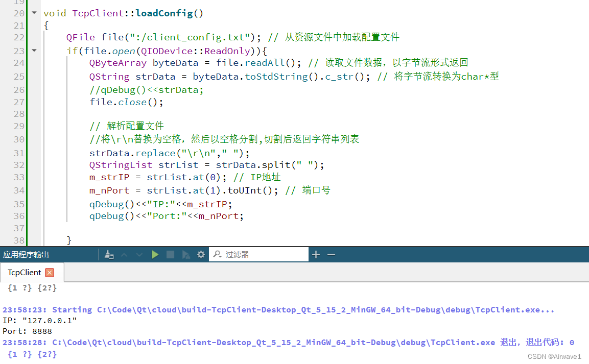
Task: Click the green Run button to start debugging
Action: [155, 254]
